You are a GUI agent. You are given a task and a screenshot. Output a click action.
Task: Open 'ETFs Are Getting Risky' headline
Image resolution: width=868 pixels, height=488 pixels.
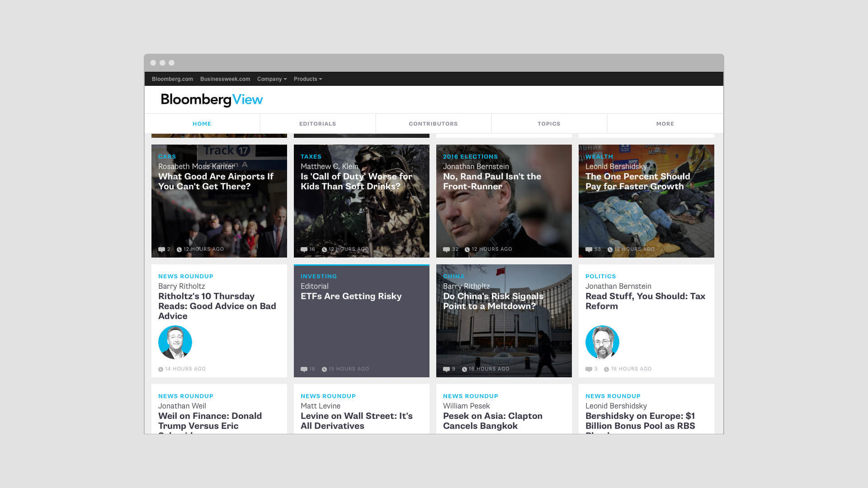tap(351, 296)
